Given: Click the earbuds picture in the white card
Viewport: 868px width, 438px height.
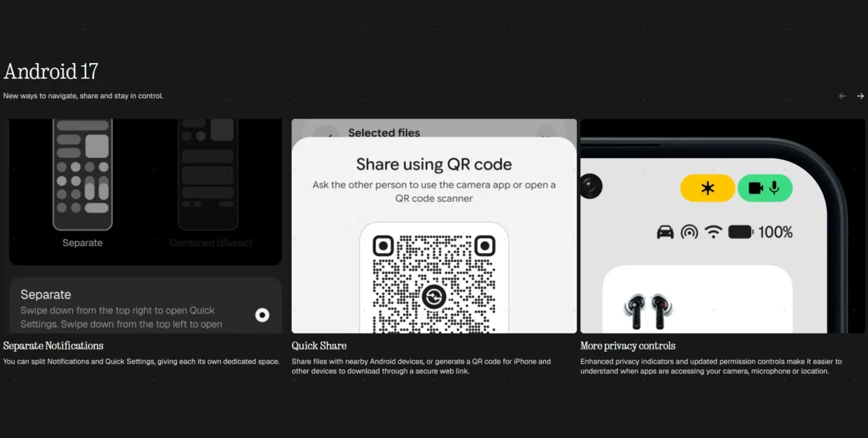Looking at the screenshot, I should click(647, 311).
